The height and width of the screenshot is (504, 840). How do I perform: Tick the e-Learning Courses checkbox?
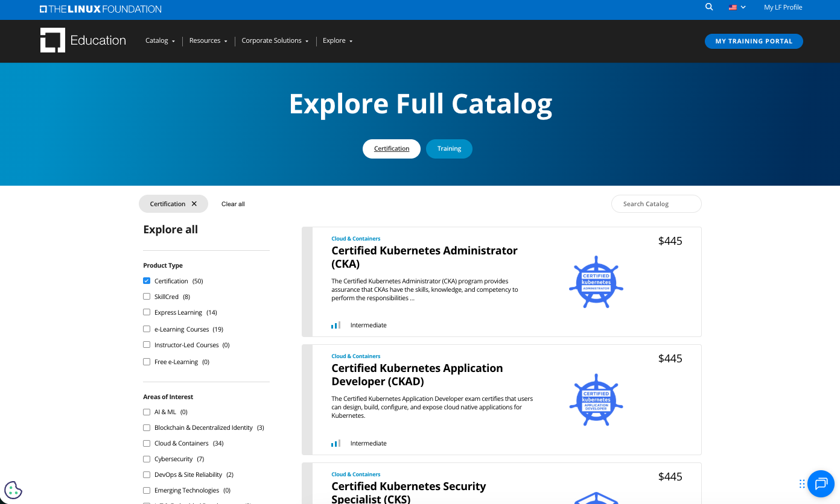pos(147,329)
